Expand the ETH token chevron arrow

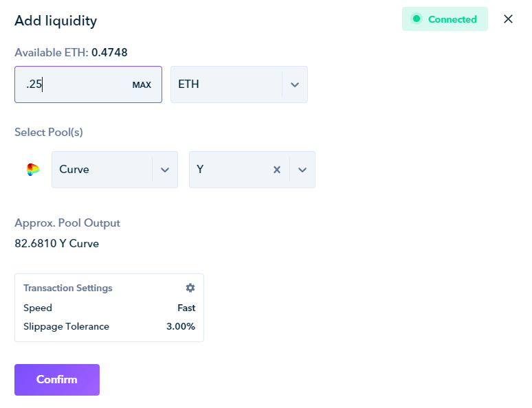click(295, 84)
